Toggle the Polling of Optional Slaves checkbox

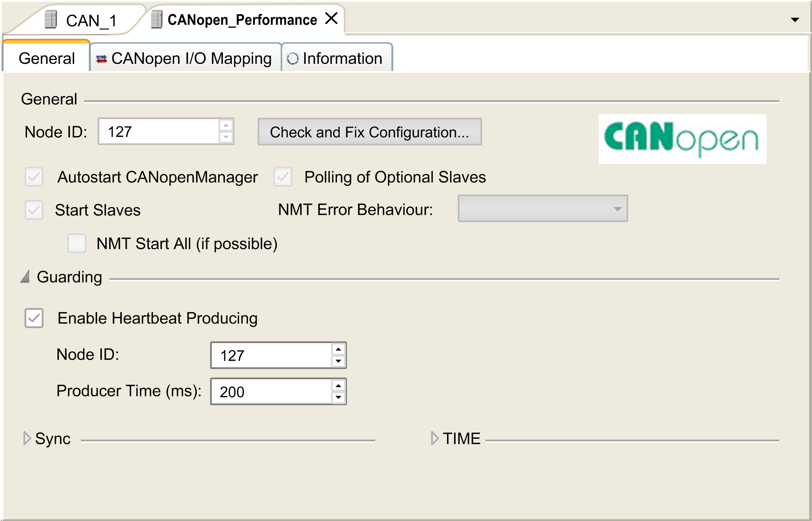[x=283, y=177]
